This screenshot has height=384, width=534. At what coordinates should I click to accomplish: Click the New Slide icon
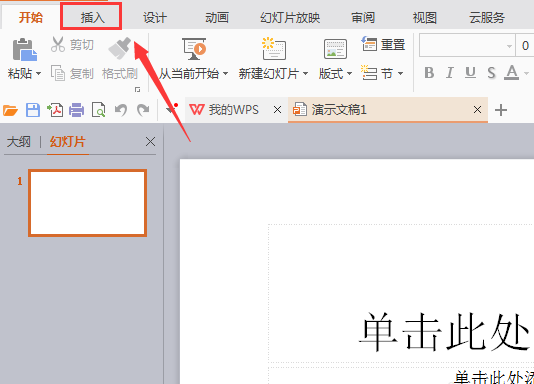point(274,48)
